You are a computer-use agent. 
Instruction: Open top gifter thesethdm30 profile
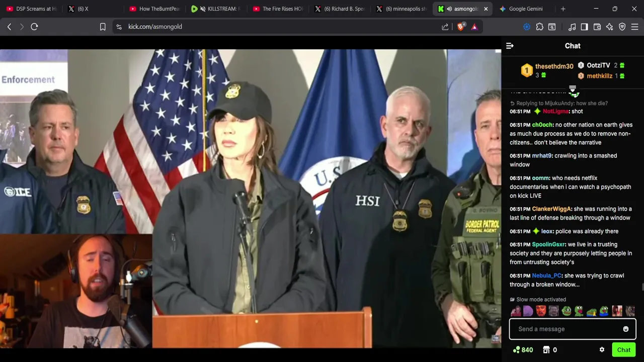(554, 66)
